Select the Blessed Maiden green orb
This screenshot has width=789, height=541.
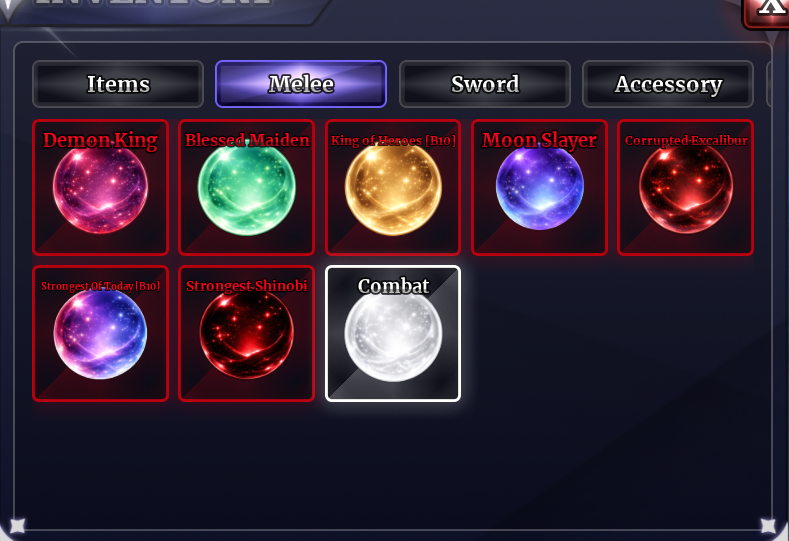247,189
